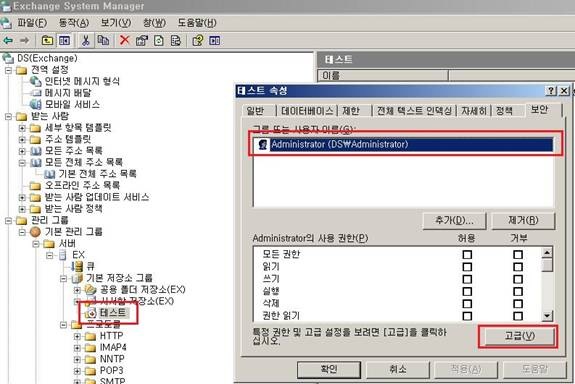Image resolution: width=575 pixels, height=384 pixels.
Task: Check Allow for 쓰기
Action: coord(467,279)
